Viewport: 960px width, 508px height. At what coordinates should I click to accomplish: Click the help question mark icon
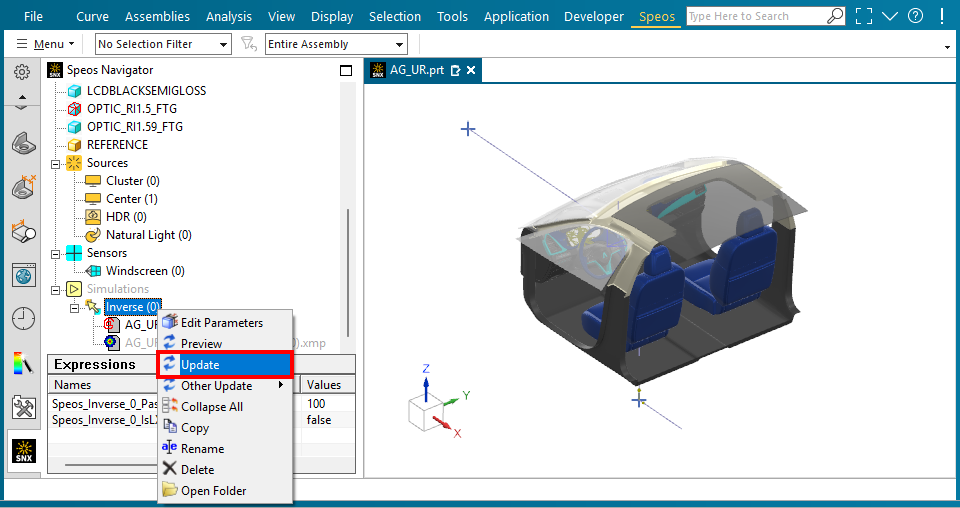click(915, 16)
